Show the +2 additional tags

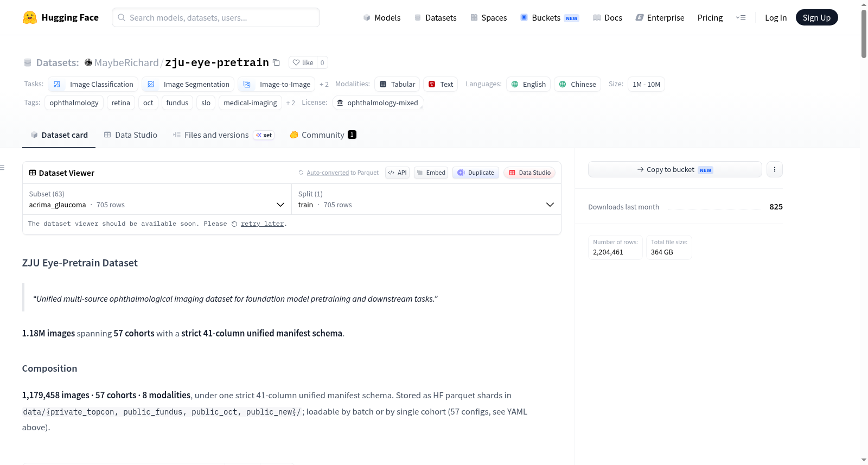click(290, 103)
